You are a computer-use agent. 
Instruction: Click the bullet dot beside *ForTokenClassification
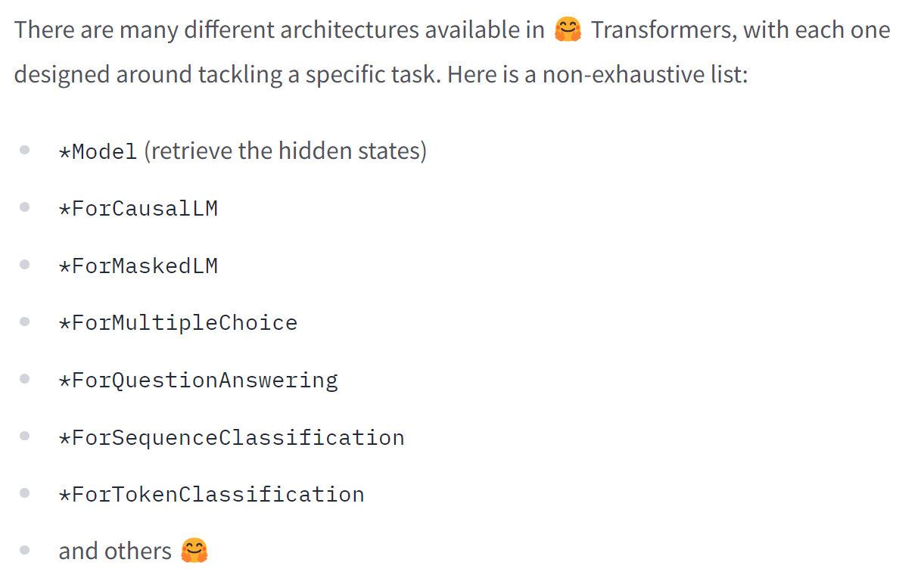point(25,493)
